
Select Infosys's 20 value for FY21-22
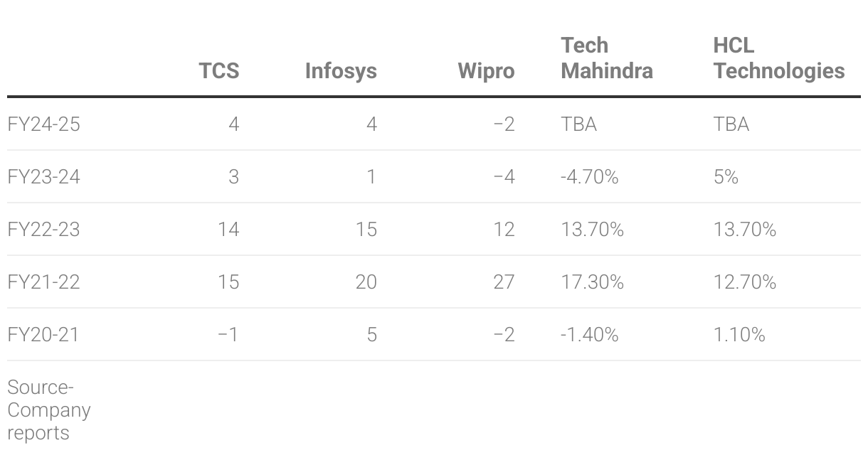point(366,282)
